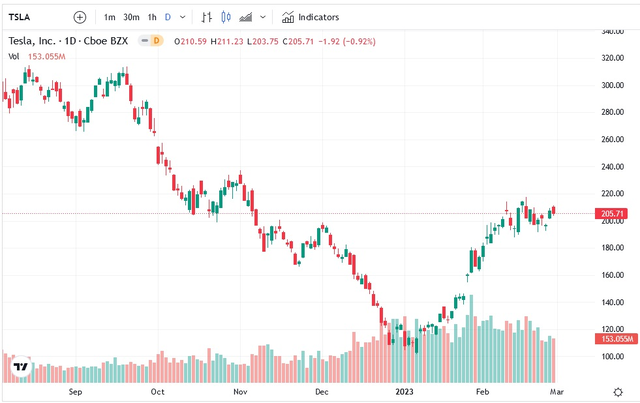Click the Sep label on time axis

(x=75, y=392)
